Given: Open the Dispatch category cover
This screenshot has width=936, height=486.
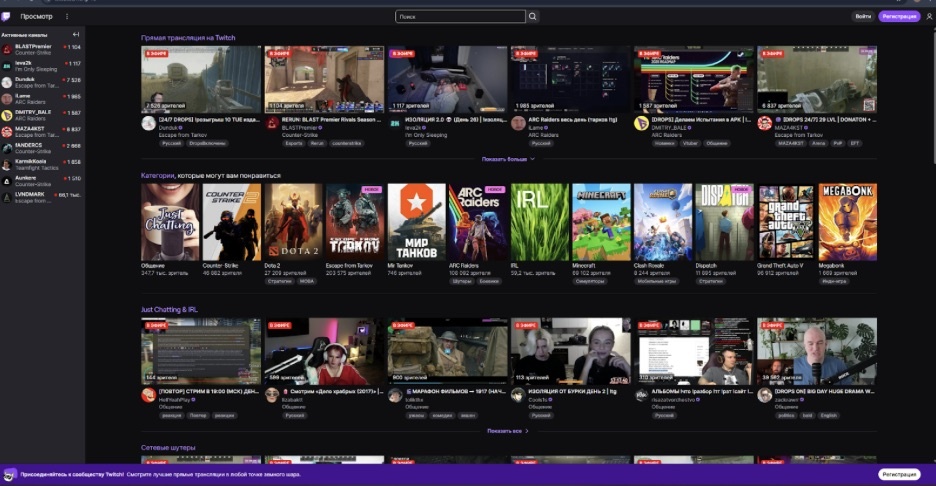Looking at the screenshot, I should [725, 222].
